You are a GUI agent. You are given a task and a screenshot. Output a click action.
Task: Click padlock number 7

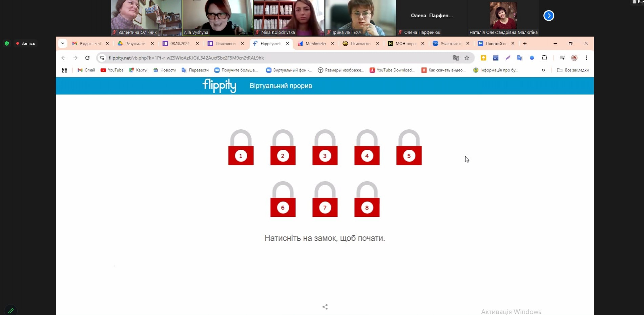[325, 199]
